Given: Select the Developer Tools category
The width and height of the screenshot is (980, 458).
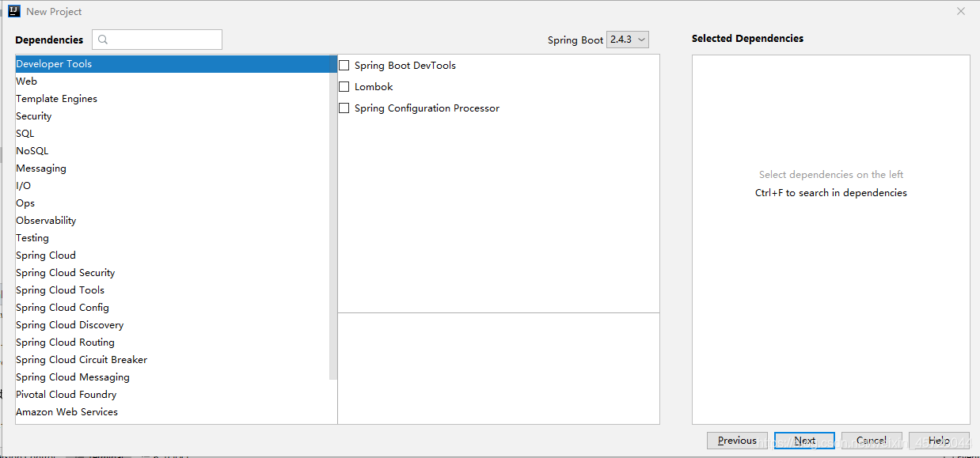Looking at the screenshot, I should 173,64.
